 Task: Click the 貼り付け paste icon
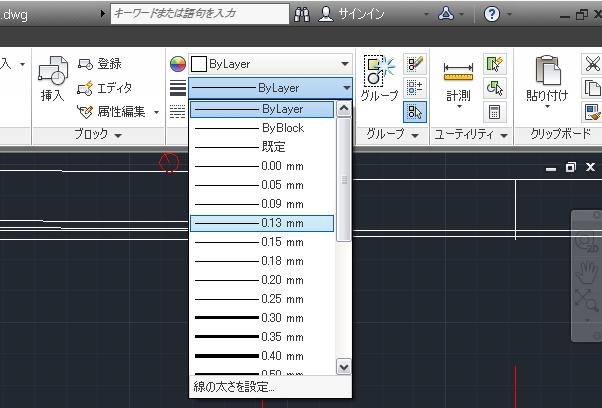(548, 70)
